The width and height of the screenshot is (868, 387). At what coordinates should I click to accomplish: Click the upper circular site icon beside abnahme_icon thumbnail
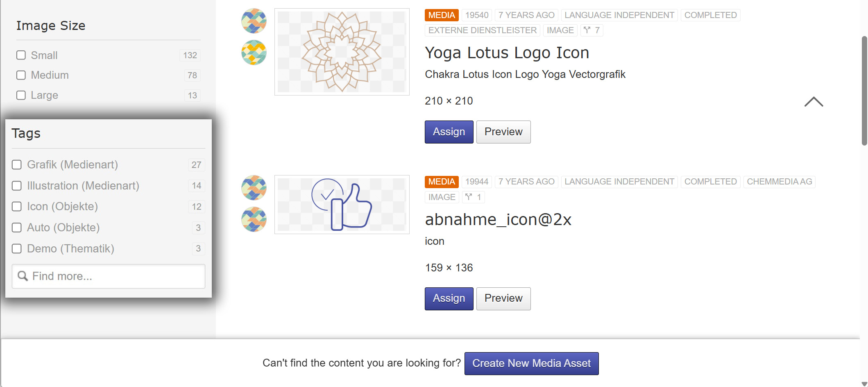point(253,188)
